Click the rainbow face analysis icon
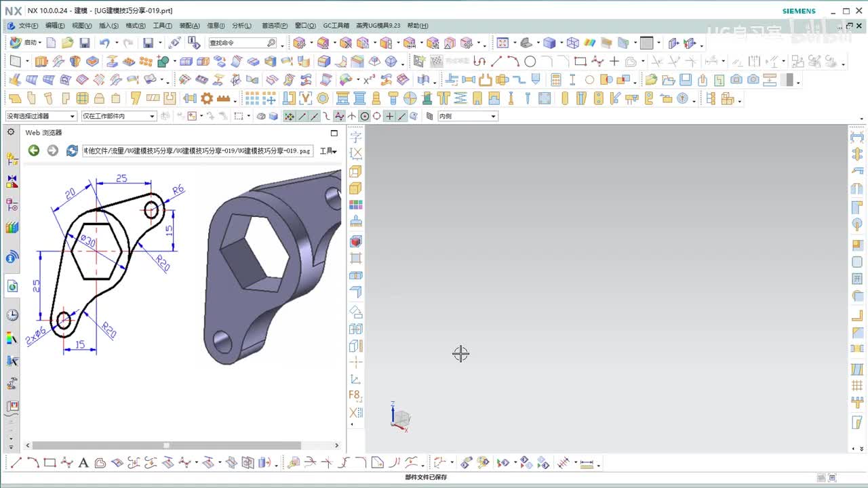 click(590, 43)
